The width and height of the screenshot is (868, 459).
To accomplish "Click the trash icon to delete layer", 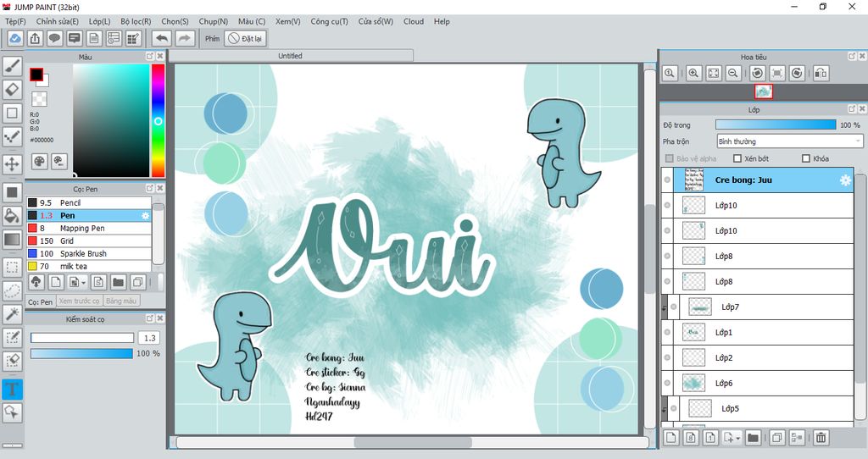I will [x=821, y=438].
